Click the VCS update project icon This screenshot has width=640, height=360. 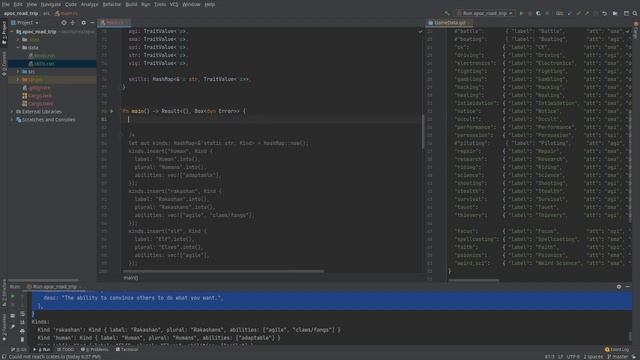point(570,13)
